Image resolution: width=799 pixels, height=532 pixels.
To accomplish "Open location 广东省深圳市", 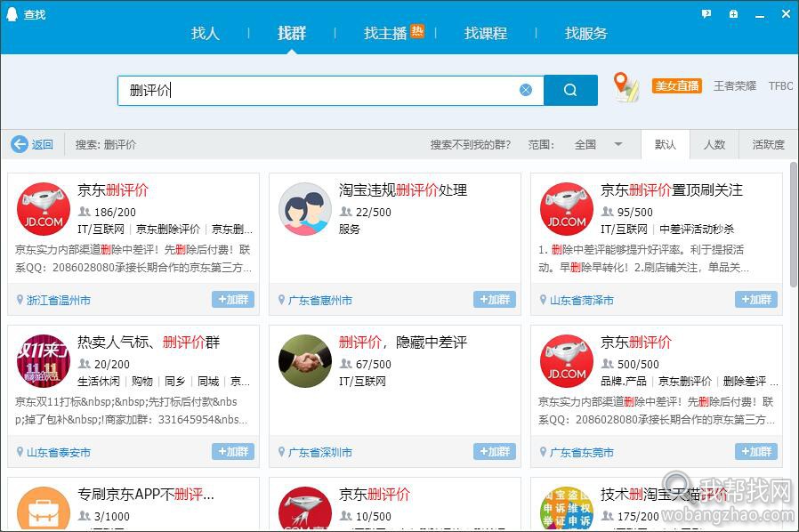I will 320,452.
